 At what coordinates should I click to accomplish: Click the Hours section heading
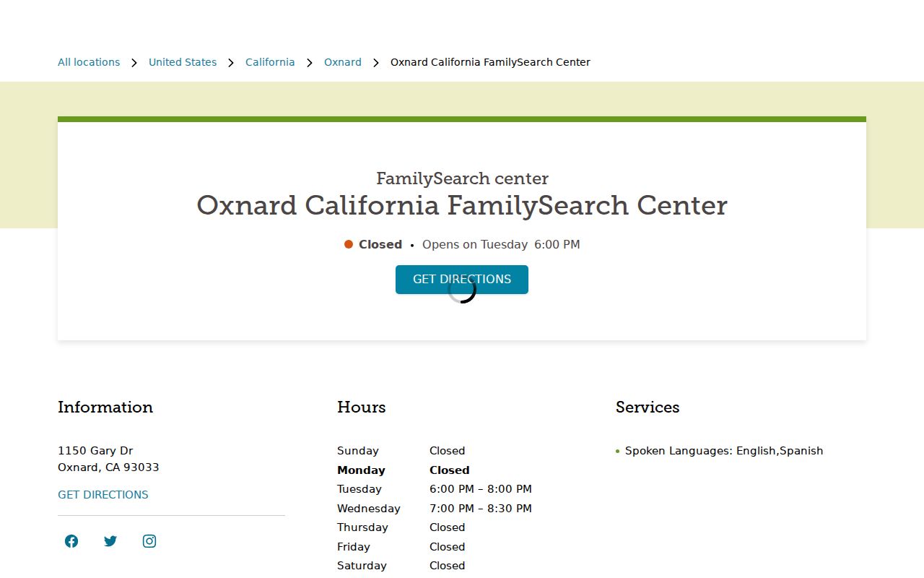tap(362, 407)
